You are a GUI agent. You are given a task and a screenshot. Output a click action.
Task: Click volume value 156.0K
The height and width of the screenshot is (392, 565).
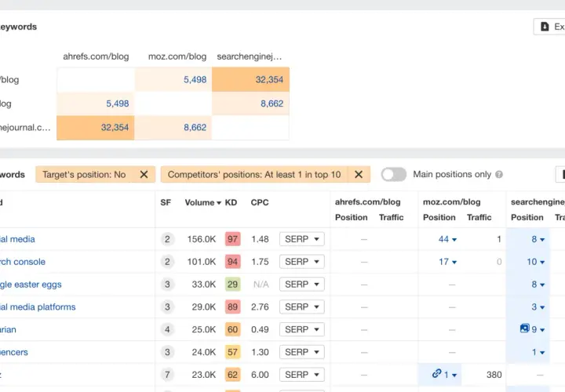click(202, 239)
